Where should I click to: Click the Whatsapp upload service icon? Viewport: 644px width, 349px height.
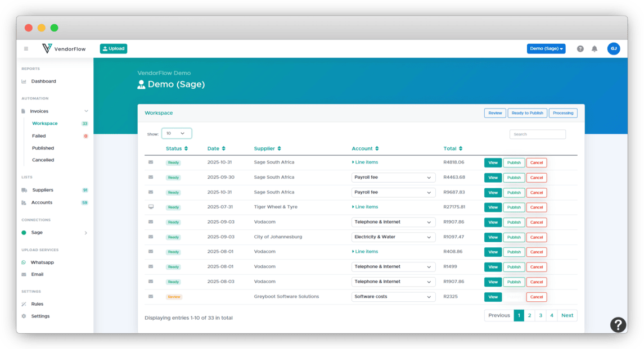(x=22, y=262)
